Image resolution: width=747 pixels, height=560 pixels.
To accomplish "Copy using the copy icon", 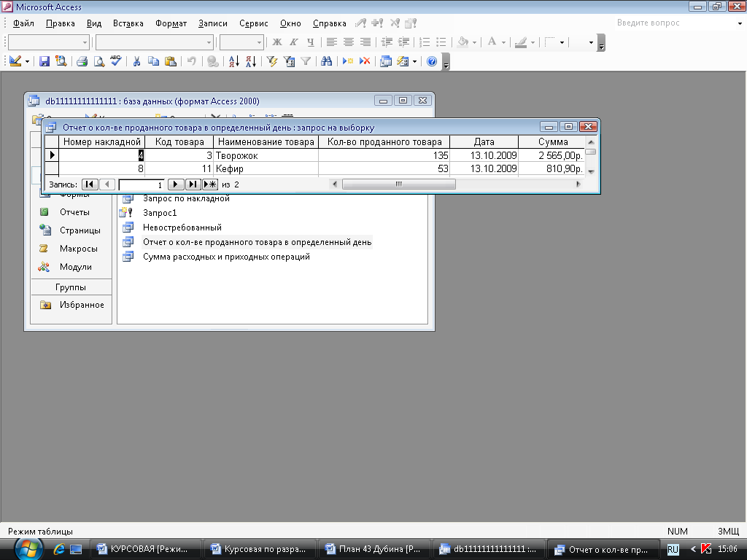I will coord(153,61).
